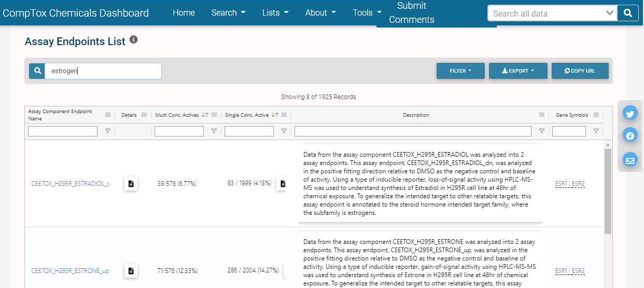Open ESR1 | ESR2 gene link in ESTRADIOL row
This screenshot has width=644, height=288.
coord(570,184)
